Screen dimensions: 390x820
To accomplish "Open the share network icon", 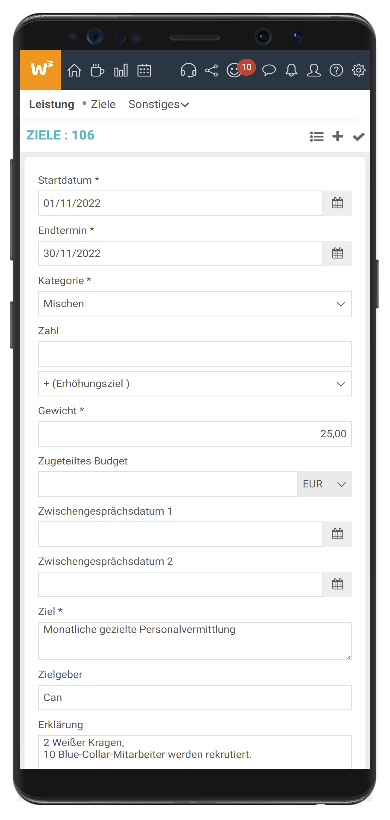I will pyautogui.click(x=212, y=70).
